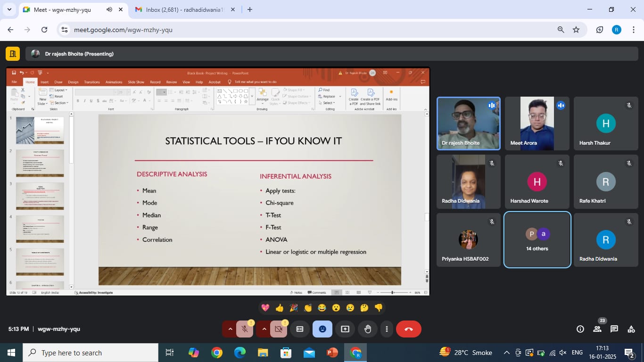644x362 pixels.
Task: Click the red Leave call button
Action: click(408, 329)
